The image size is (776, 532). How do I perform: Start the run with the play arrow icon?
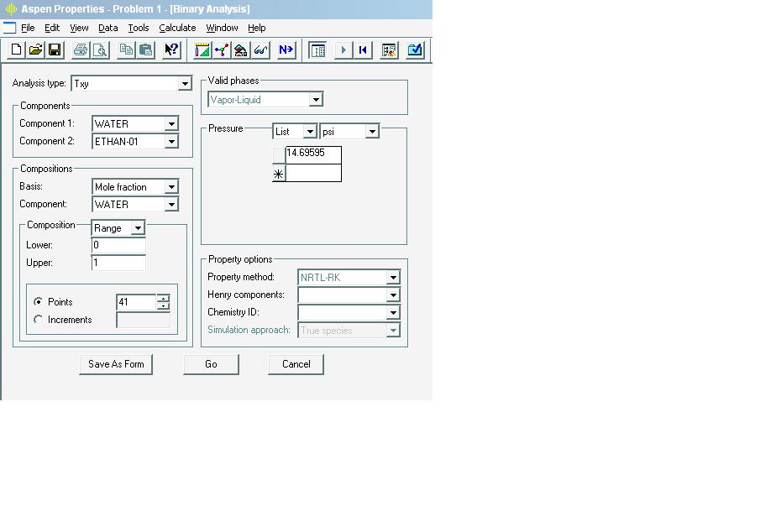343,50
